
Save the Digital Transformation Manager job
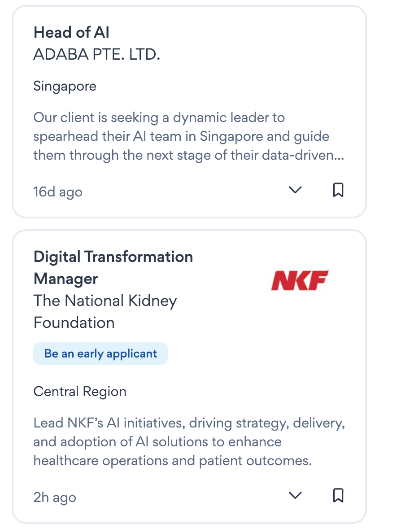point(338,495)
